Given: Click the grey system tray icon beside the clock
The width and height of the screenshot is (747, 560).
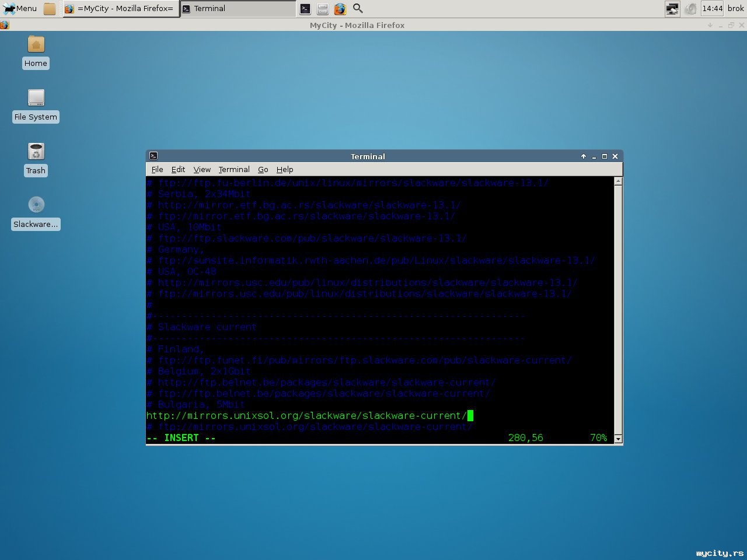Looking at the screenshot, I should 690,8.
